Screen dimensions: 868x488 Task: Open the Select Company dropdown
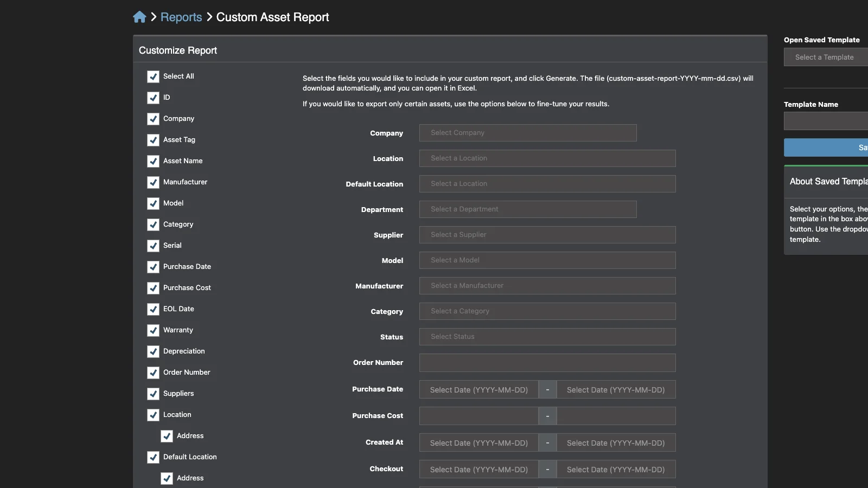[x=528, y=133]
